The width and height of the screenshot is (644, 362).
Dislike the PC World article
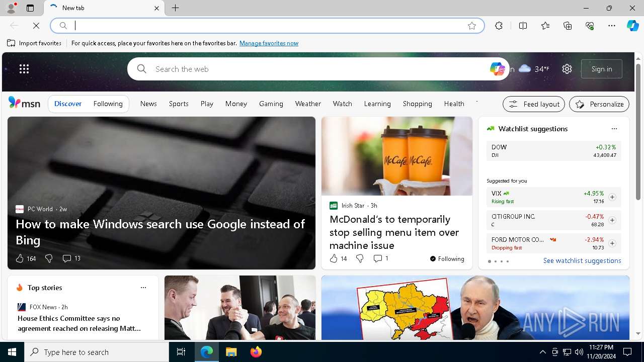[x=49, y=258]
